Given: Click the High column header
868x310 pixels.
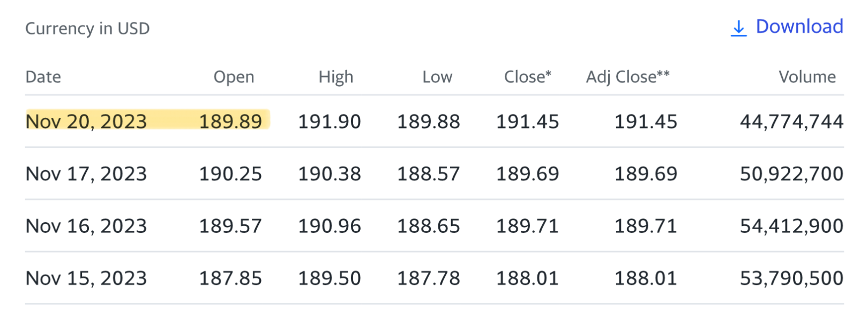Looking at the screenshot, I should (336, 77).
